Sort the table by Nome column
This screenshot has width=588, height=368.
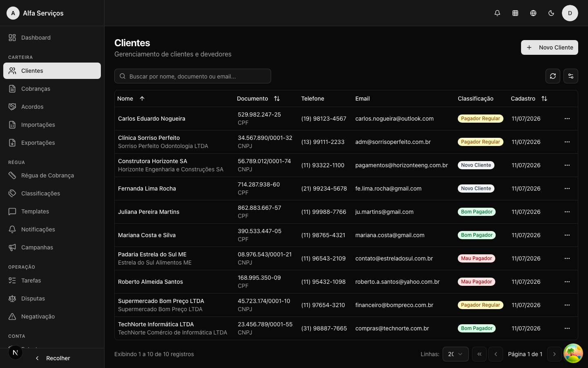point(131,99)
